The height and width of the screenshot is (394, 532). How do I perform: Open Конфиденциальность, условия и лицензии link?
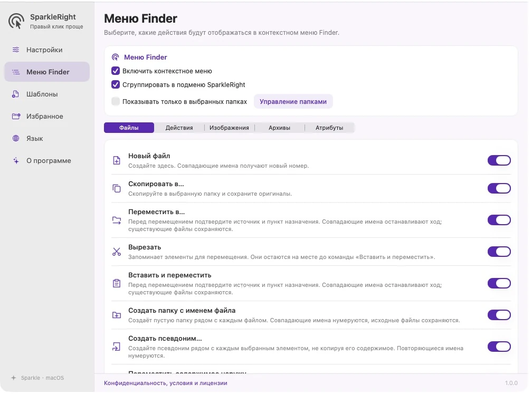166,383
